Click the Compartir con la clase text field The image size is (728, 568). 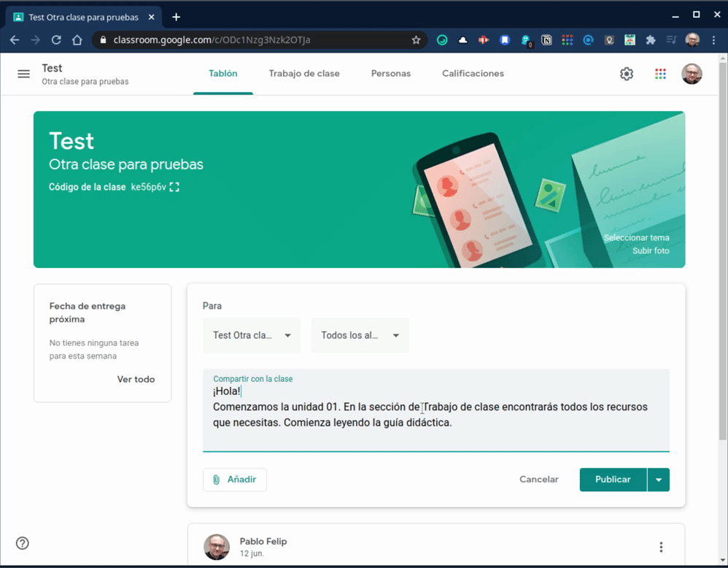(x=436, y=410)
